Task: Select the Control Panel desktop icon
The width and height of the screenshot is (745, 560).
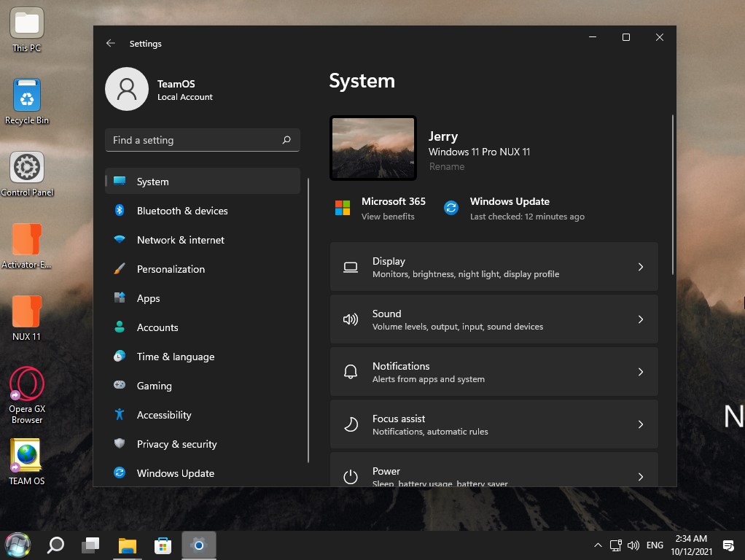Action: point(26,174)
